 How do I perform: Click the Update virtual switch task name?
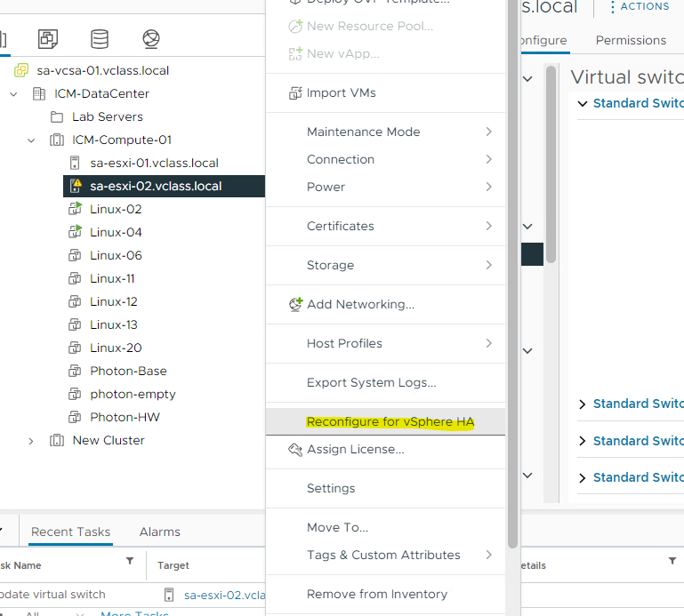click(52, 594)
